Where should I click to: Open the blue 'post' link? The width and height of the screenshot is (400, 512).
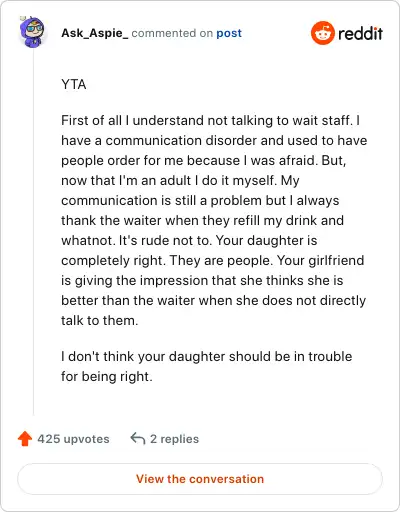tap(229, 33)
